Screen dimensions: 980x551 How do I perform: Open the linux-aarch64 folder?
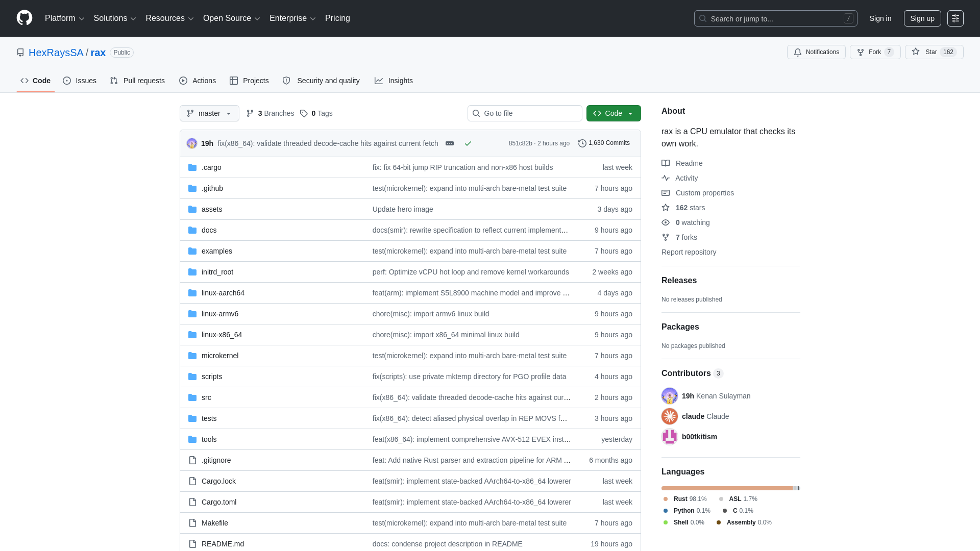[223, 293]
